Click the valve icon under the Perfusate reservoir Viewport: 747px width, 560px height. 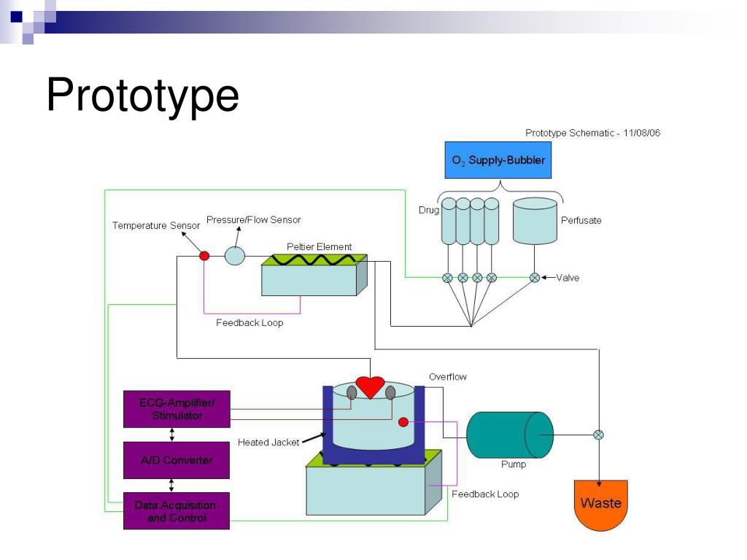(x=535, y=278)
